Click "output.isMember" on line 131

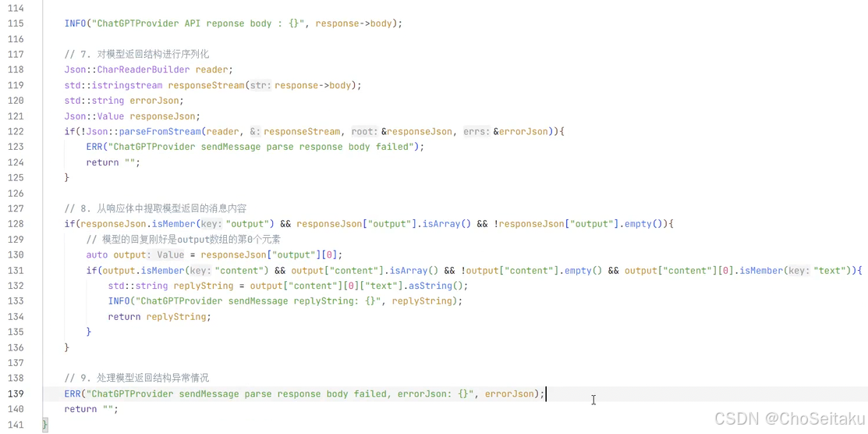144,271
